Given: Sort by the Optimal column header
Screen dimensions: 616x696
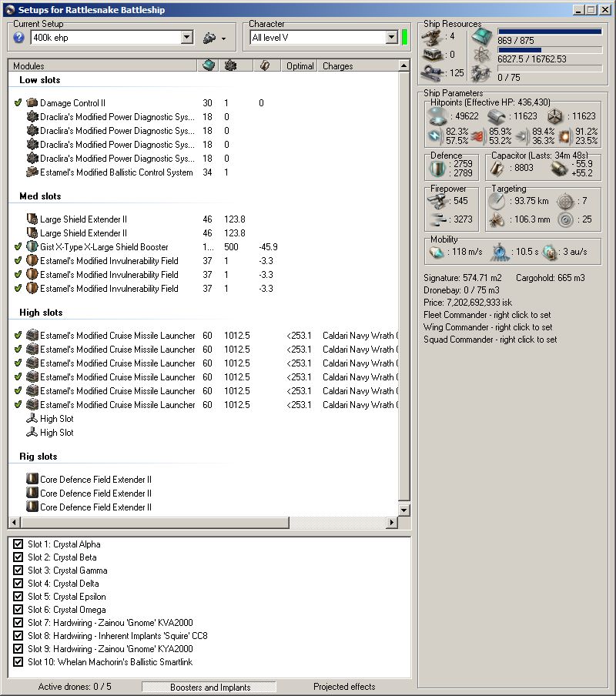Looking at the screenshot, I should (x=300, y=65).
